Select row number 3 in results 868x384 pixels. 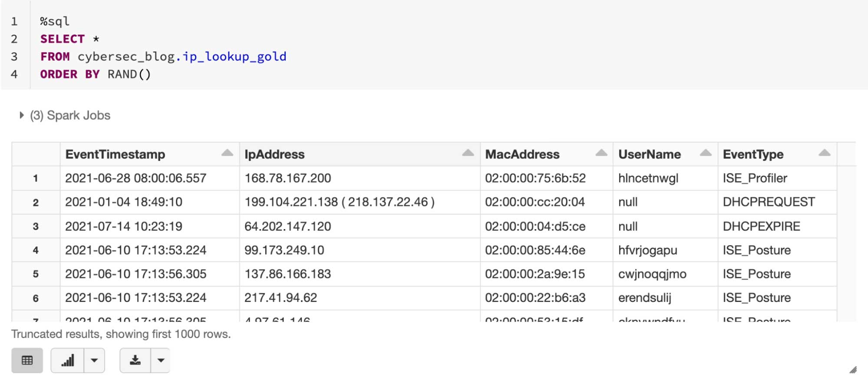tap(36, 226)
